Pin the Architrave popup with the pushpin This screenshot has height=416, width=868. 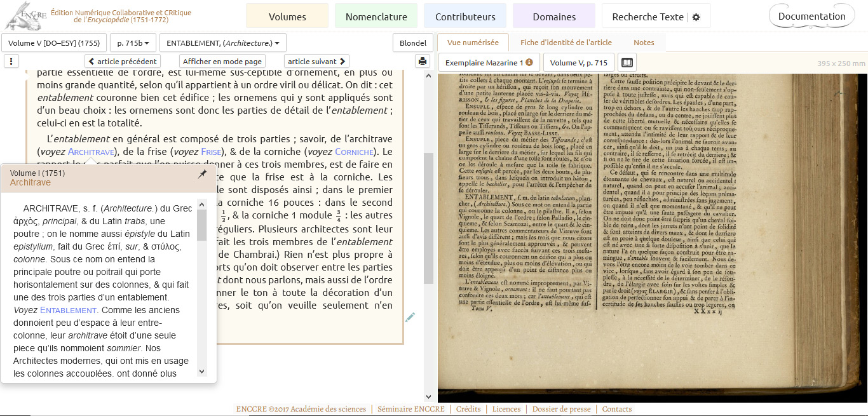click(202, 174)
